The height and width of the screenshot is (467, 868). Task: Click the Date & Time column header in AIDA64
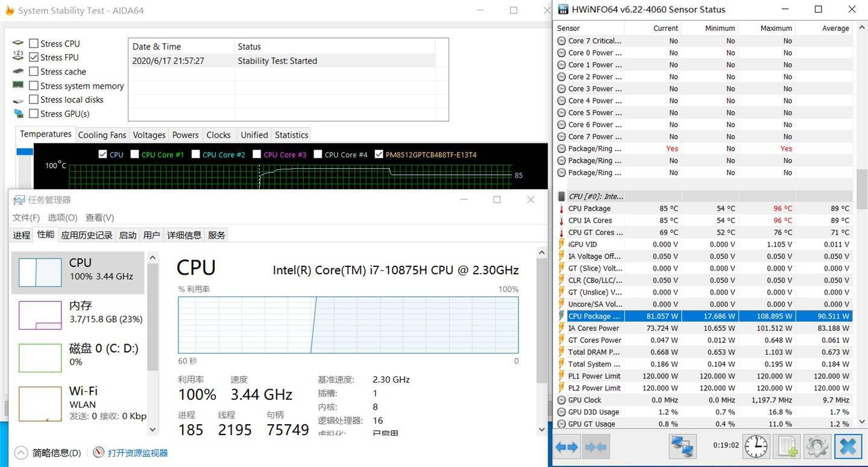click(181, 46)
